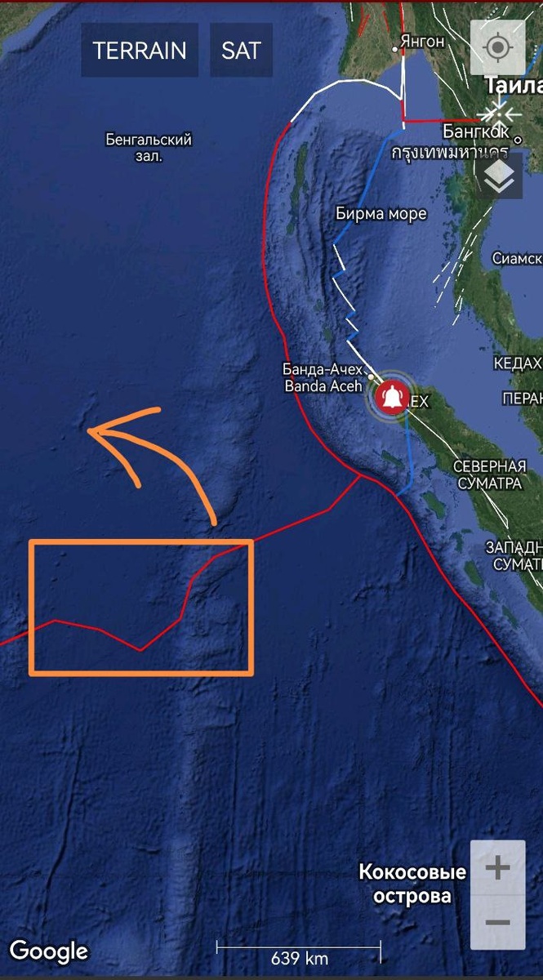Viewport: 543px width, 980px height.
Task: Click the 639 km scale bar
Action: tap(299, 954)
